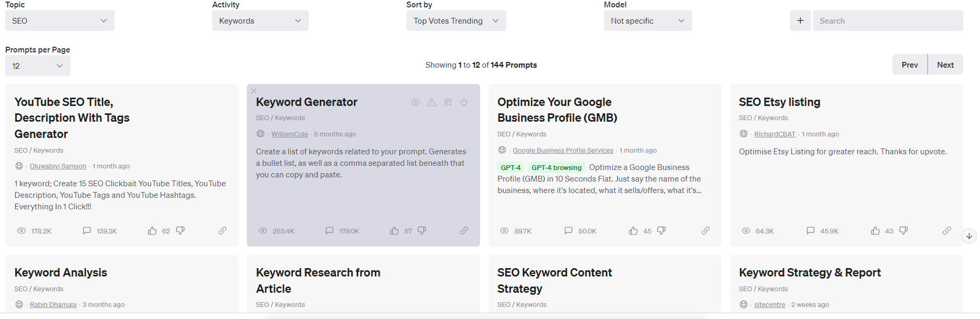Star Keyword Generator as a favorite
This screenshot has height=319, width=980.
tap(464, 102)
